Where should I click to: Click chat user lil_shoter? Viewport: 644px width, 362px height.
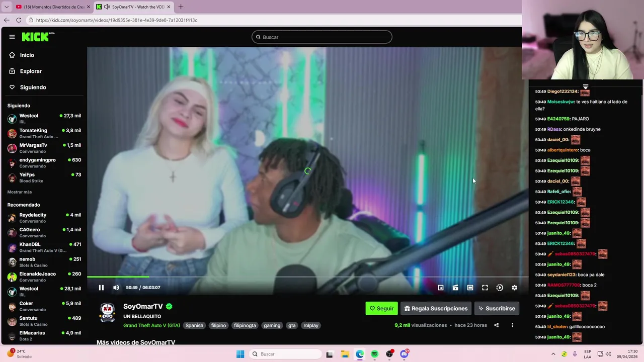pyautogui.click(x=557, y=327)
